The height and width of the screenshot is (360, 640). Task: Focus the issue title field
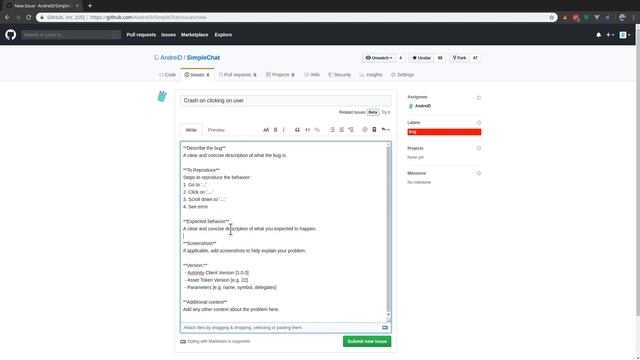(x=286, y=100)
